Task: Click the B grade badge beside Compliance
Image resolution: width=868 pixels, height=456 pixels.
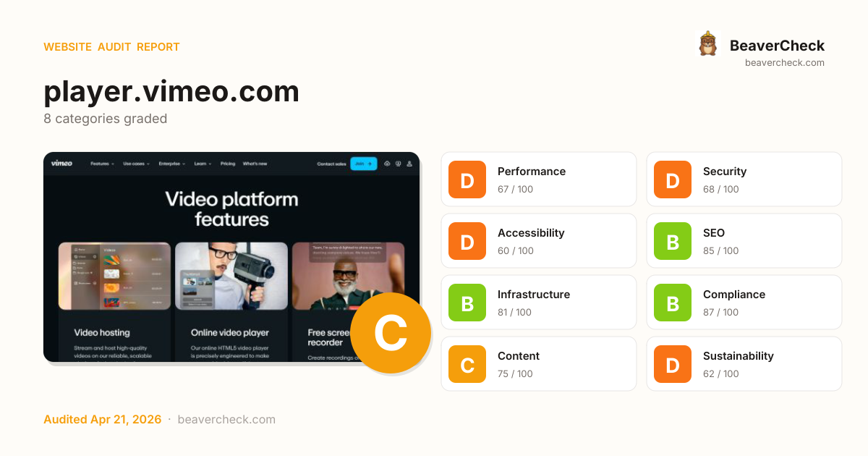Action: [x=673, y=303]
